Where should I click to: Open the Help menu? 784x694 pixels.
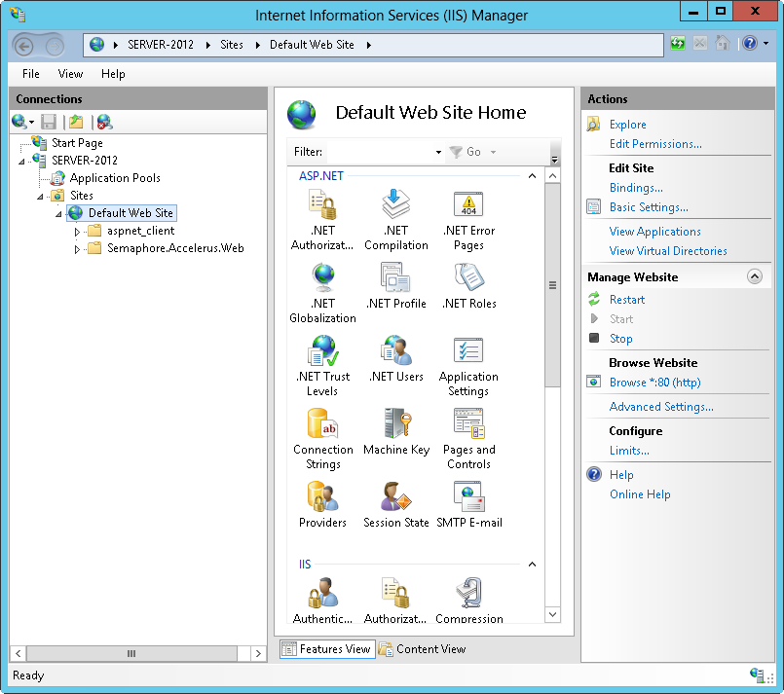point(113,74)
